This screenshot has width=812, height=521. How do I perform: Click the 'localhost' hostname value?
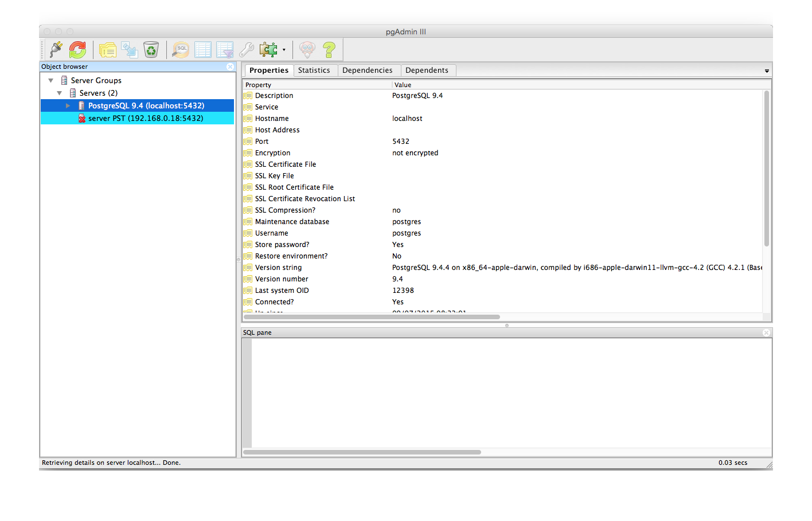tap(407, 119)
